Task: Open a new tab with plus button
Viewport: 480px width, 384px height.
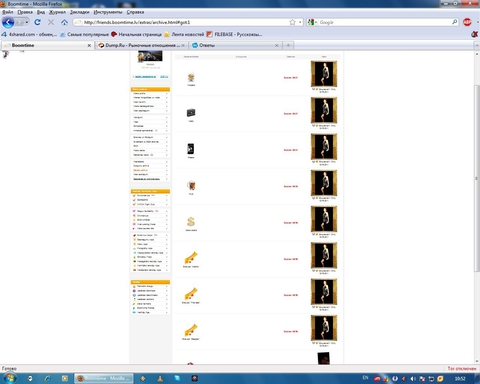Action: point(288,45)
